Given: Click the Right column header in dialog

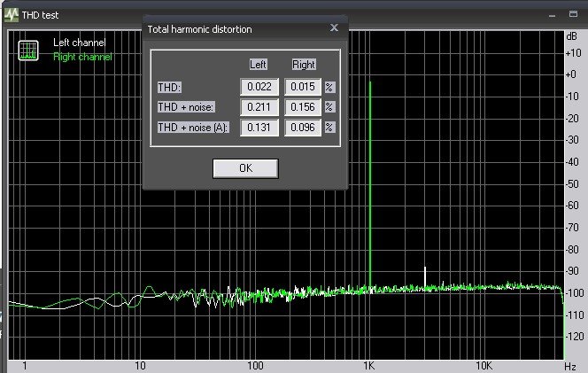Looking at the screenshot, I should tap(304, 65).
